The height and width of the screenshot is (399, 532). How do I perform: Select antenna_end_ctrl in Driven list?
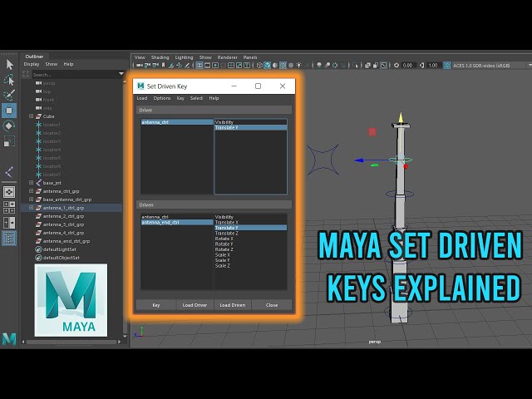coord(177,222)
